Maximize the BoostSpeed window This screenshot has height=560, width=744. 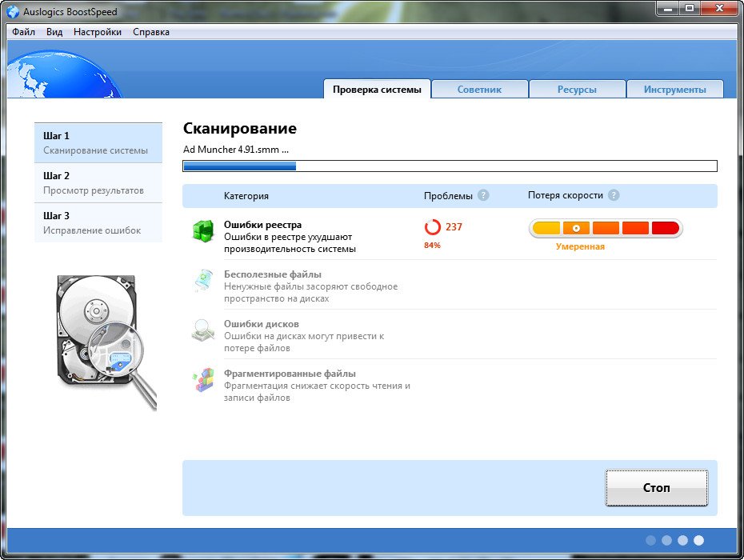pyautogui.click(x=690, y=9)
